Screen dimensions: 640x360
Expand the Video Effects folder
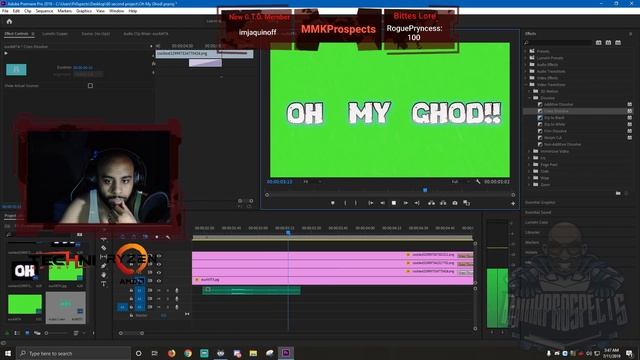[x=526, y=78]
